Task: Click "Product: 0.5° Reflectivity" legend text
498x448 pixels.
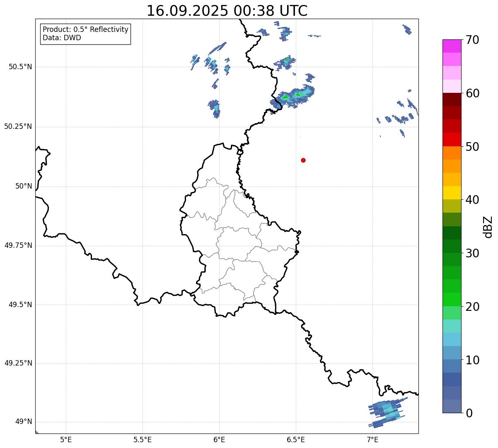Action: pos(85,30)
